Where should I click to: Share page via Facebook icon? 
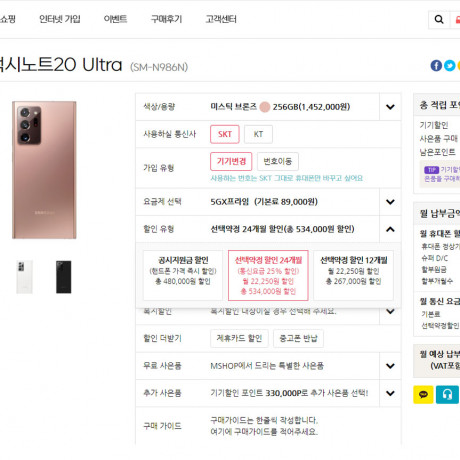pos(436,65)
